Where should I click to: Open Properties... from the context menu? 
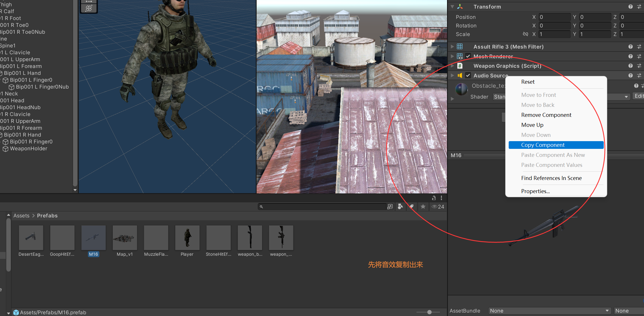pos(556,191)
